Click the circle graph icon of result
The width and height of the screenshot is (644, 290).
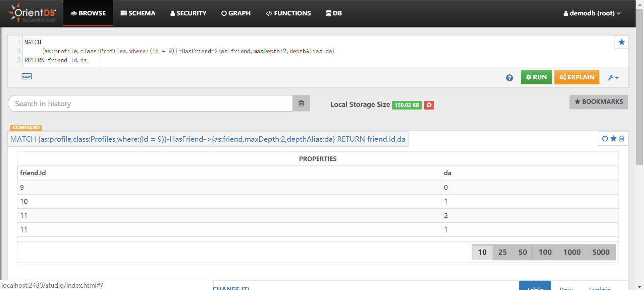click(x=605, y=139)
